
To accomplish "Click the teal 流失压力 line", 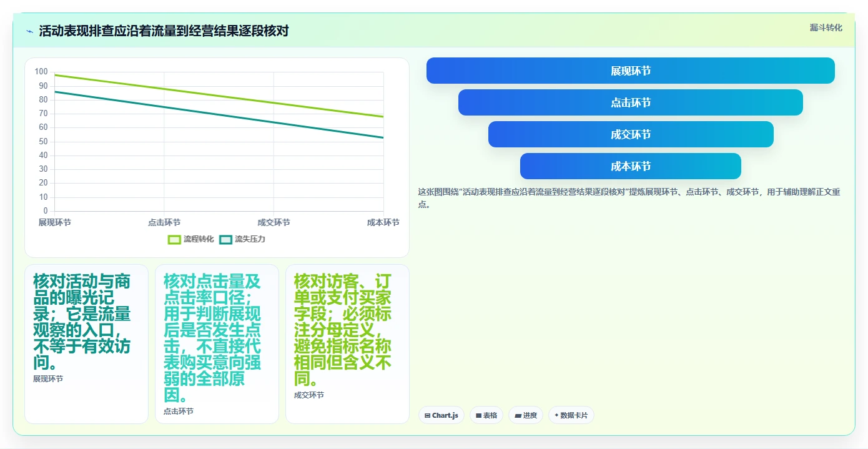I will [x=219, y=115].
